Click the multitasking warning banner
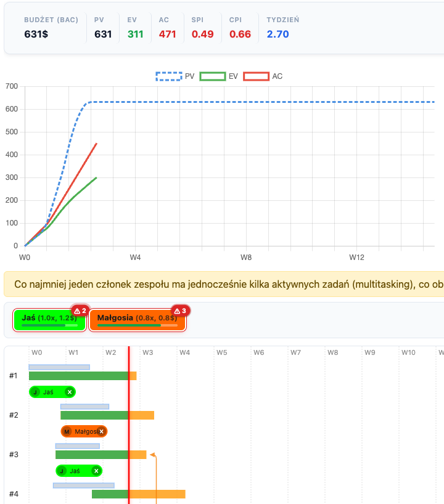 pos(224,284)
